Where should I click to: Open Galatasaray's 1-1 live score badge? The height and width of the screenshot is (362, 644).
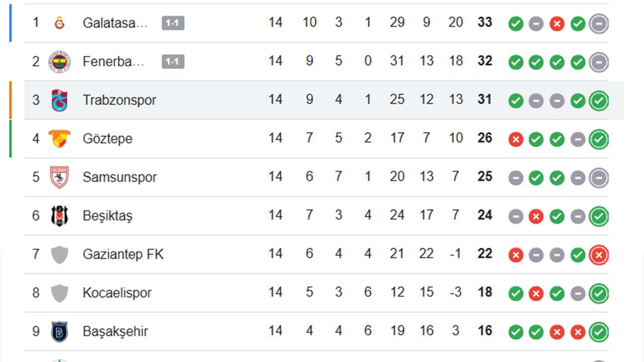173,23
